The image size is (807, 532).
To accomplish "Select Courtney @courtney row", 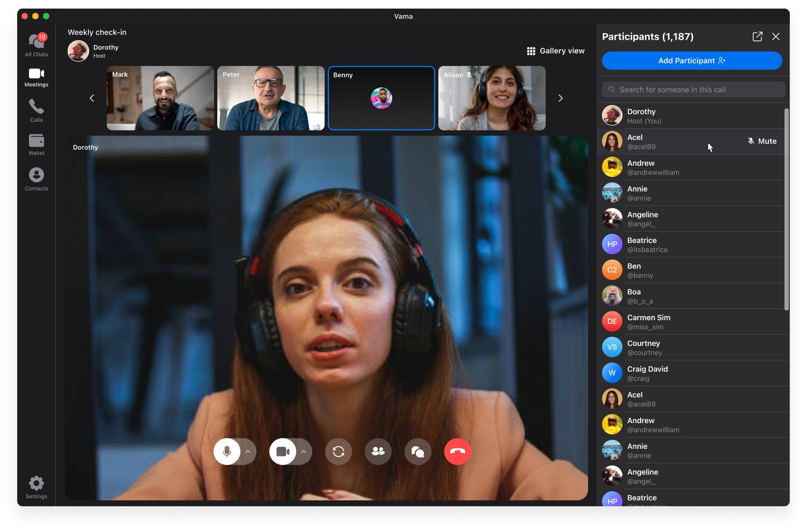I will [693, 348].
